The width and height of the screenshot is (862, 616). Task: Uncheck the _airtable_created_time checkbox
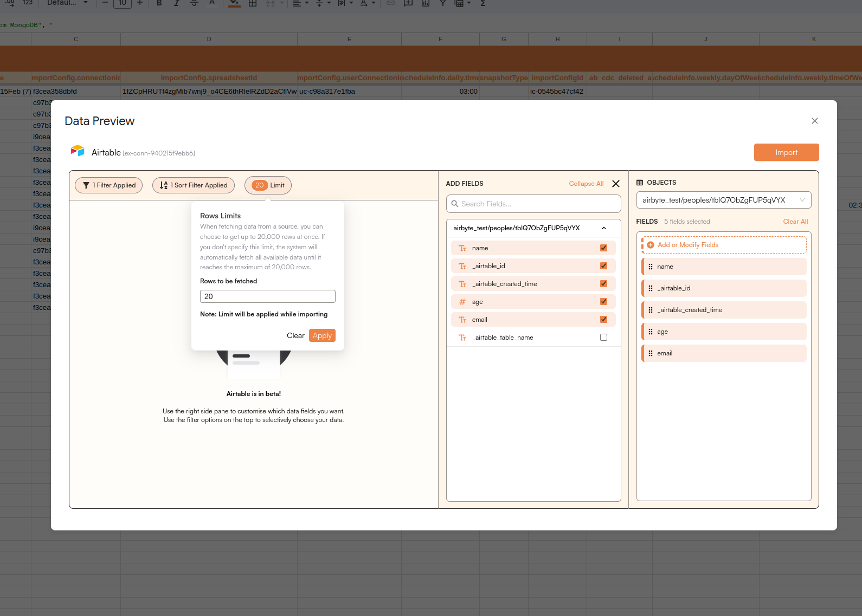pos(603,284)
